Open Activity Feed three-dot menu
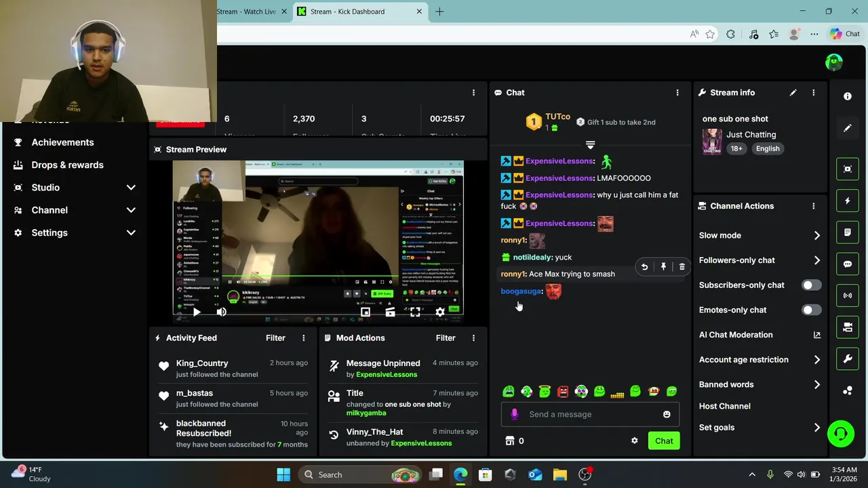The height and width of the screenshot is (488, 868). coord(303,338)
